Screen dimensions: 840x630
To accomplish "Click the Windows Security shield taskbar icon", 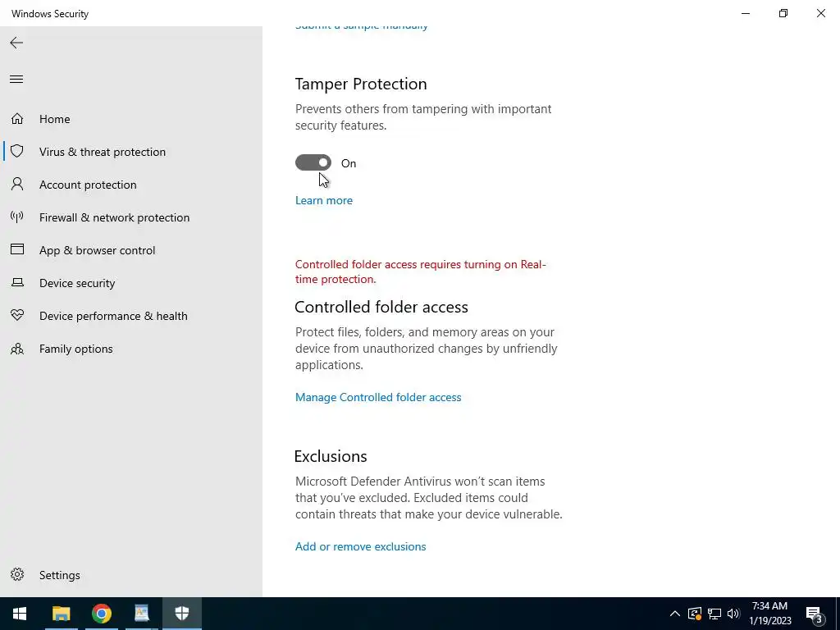I will coord(182,614).
